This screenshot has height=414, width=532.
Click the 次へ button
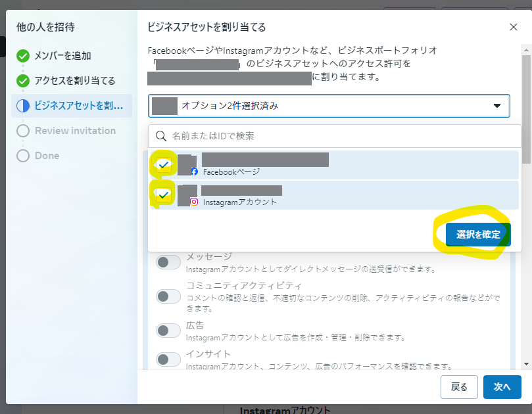coord(502,387)
